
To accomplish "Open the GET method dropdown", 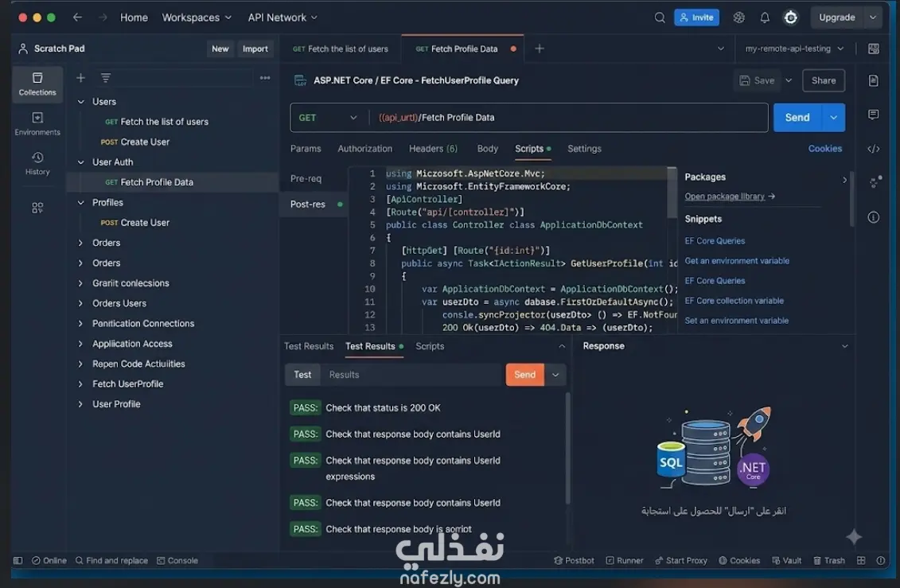I will click(328, 118).
